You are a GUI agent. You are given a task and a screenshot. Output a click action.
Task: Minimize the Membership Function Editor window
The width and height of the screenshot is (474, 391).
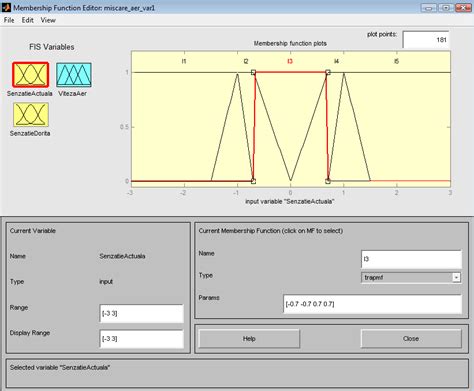(429, 8)
